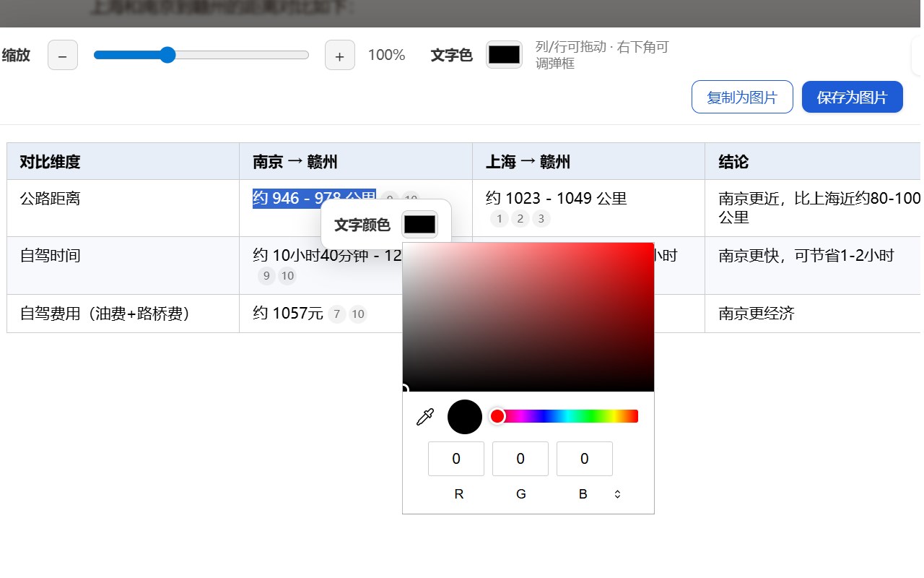Image resolution: width=924 pixels, height=578 pixels.
Task: Adjust the zoom slider handle
Action: click(167, 55)
